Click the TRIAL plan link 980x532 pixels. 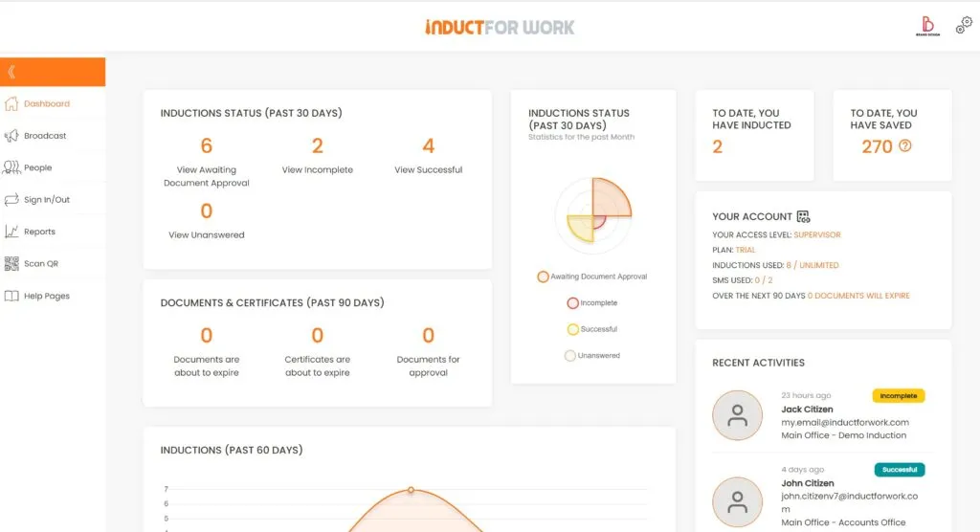[745, 250]
